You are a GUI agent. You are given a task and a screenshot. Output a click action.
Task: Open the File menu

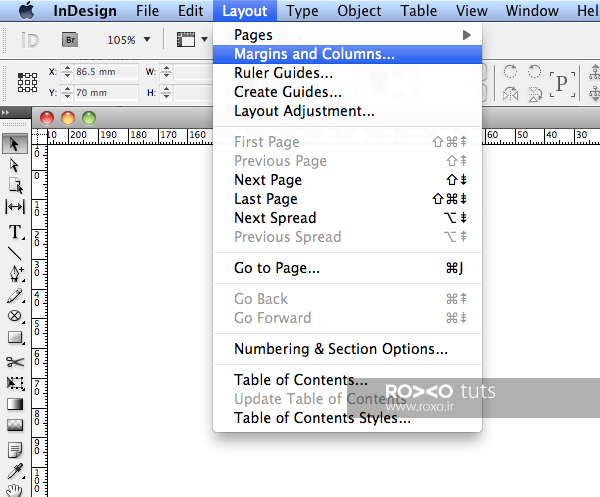pyautogui.click(x=147, y=11)
